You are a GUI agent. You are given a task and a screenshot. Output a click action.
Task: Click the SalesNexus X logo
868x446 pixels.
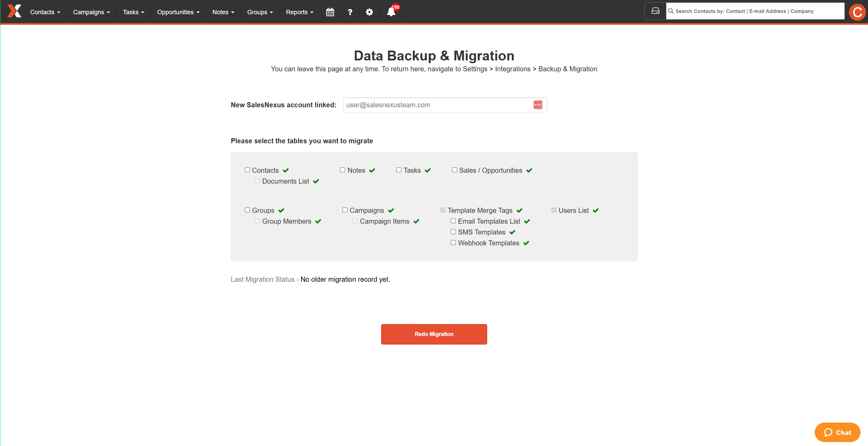pyautogui.click(x=14, y=11)
